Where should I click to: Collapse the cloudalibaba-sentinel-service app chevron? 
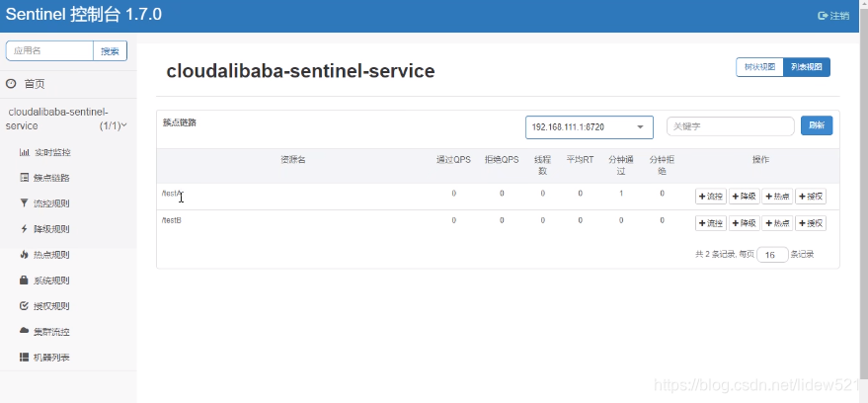(124, 125)
